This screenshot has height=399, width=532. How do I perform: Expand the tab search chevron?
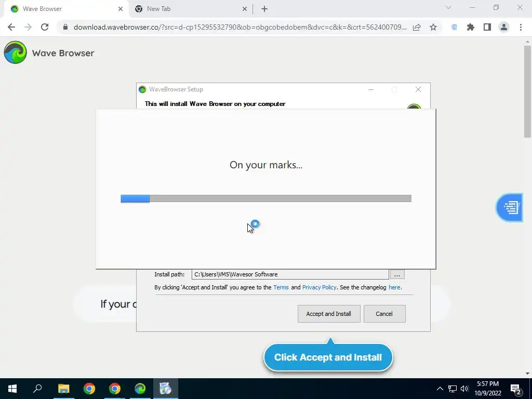(x=448, y=7)
